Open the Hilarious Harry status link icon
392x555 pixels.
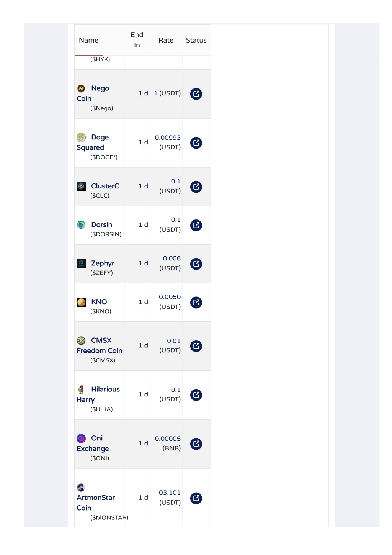(x=196, y=395)
